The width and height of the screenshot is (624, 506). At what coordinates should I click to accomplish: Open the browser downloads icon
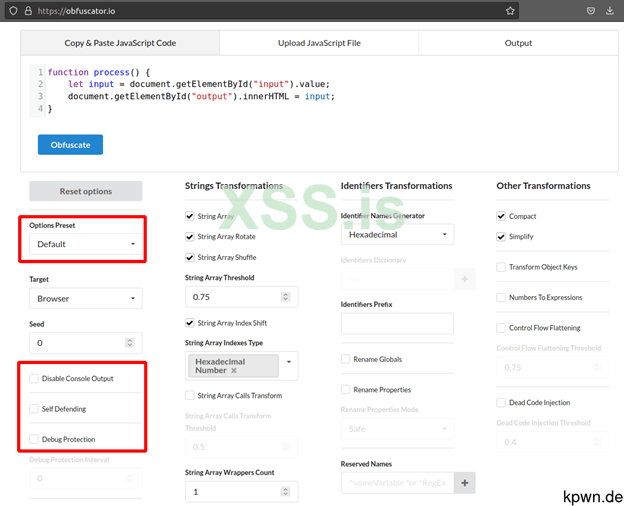(610, 11)
